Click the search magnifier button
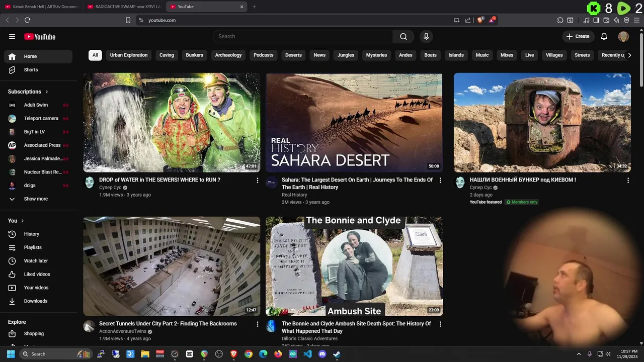The width and height of the screenshot is (644, 362). coord(404,36)
